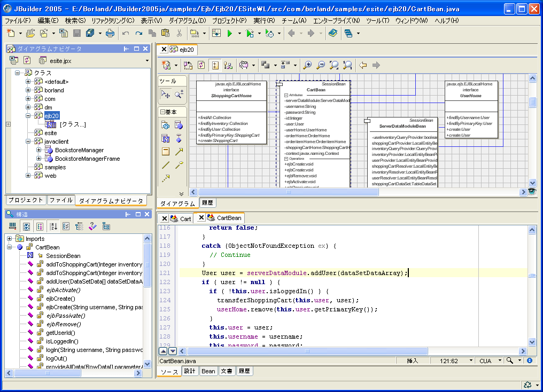Screen dimensions: 543x392
Task: Open the CUA keymap dropdown
Action: coord(500,361)
